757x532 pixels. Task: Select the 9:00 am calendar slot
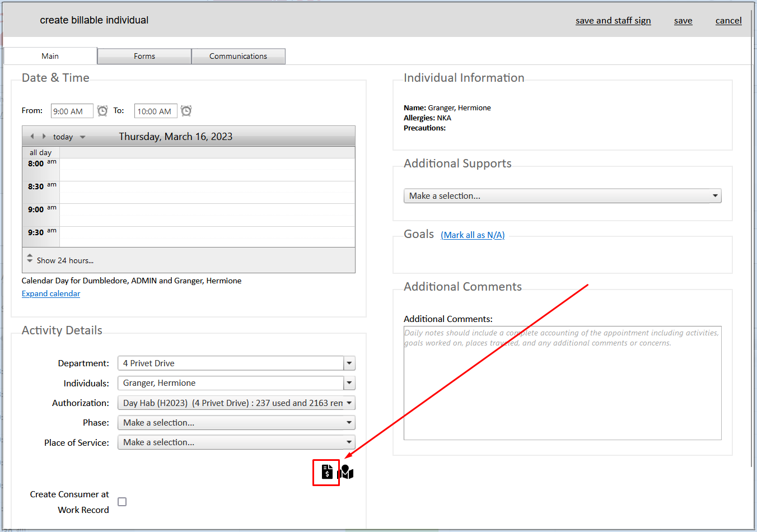[x=207, y=215]
